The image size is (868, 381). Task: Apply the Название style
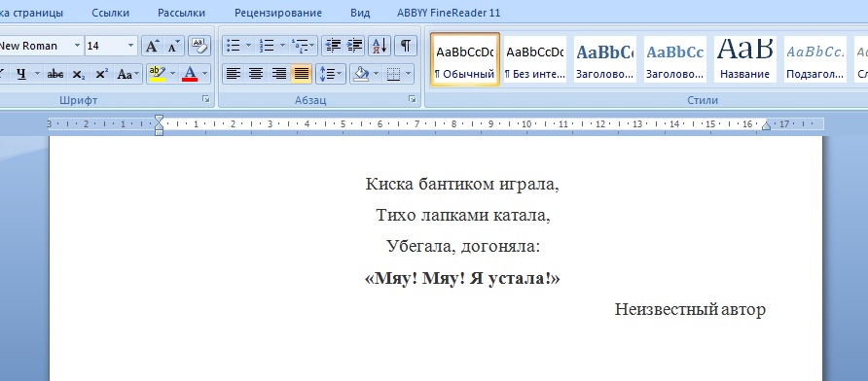[x=745, y=59]
